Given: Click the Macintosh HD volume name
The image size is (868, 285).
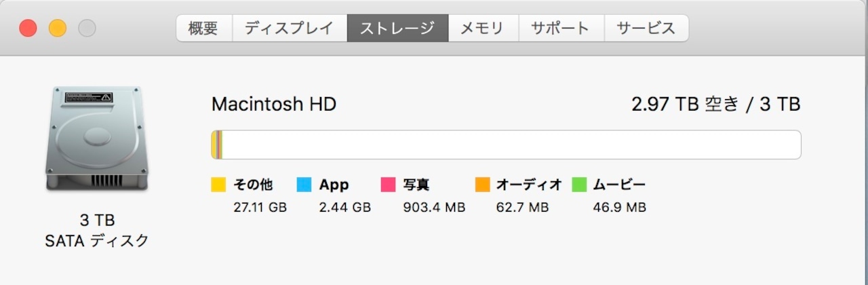Looking at the screenshot, I should click(x=274, y=104).
